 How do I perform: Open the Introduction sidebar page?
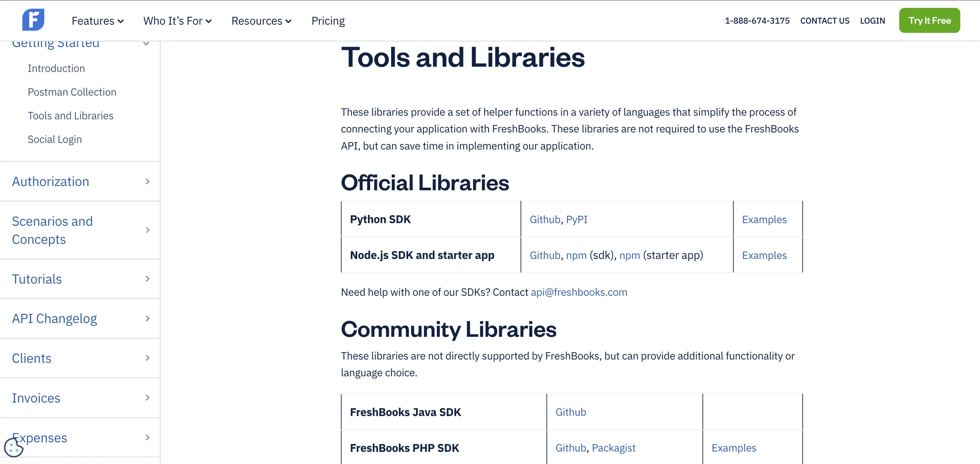[x=56, y=68]
